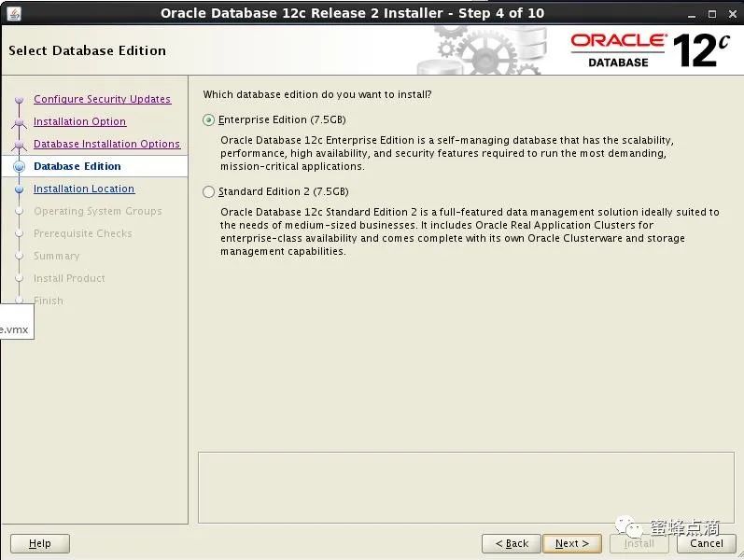Maximize the installer window
Image resolution: width=744 pixels, height=560 pixels.
pyautogui.click(x=712, y=14)
